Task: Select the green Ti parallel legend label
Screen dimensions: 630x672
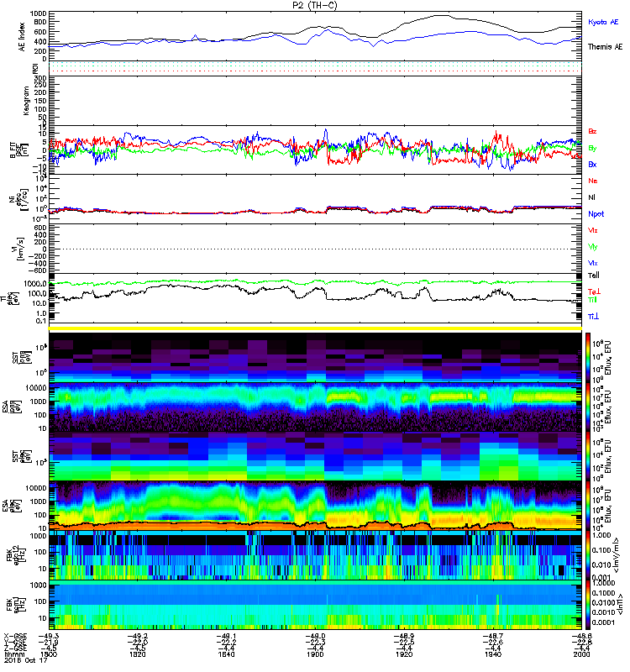Action: coord(592,300)
